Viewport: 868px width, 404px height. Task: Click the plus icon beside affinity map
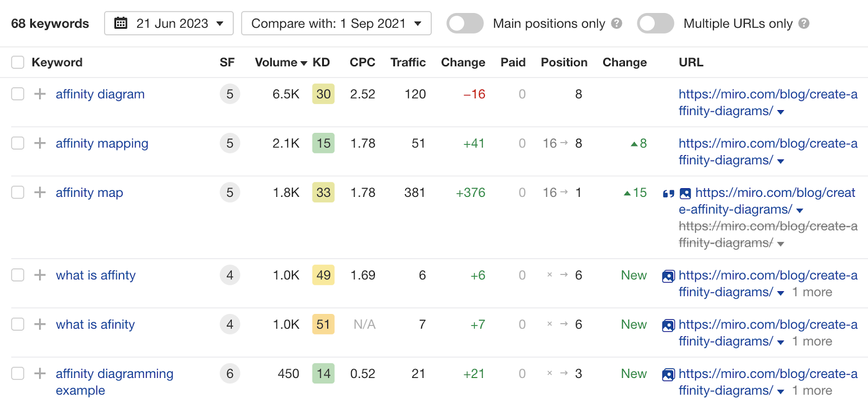pos(40,193)
